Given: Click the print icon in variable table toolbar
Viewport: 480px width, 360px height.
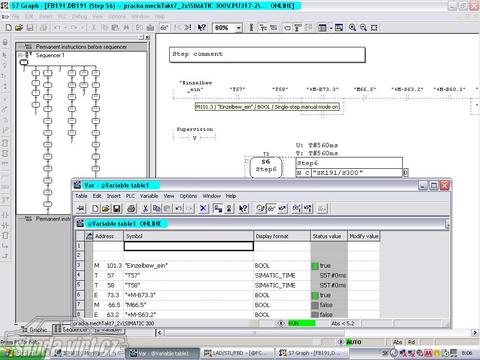Looking at the screenshot, I should coord(131,209).
